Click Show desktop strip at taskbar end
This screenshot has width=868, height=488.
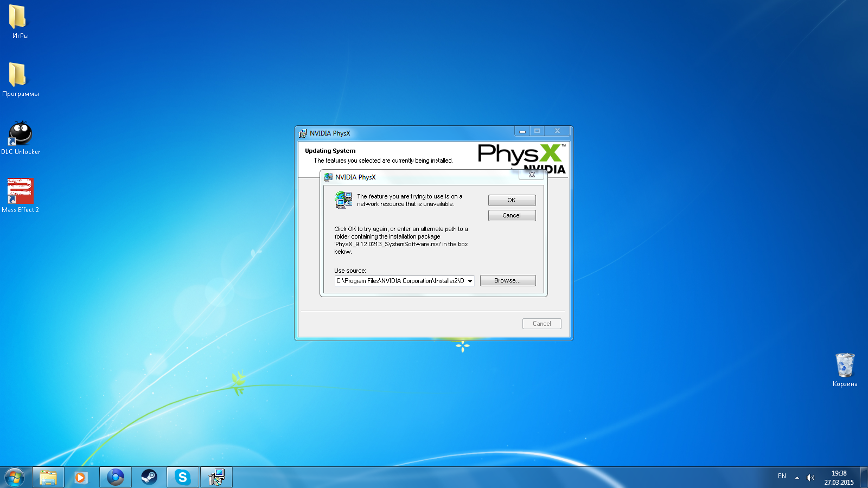click(x=864, y=477)
